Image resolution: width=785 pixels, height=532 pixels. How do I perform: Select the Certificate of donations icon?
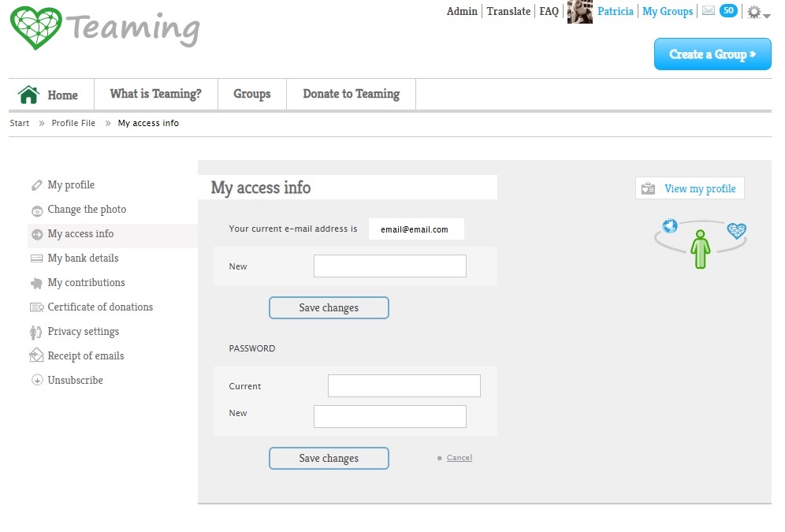pos(37,307)
